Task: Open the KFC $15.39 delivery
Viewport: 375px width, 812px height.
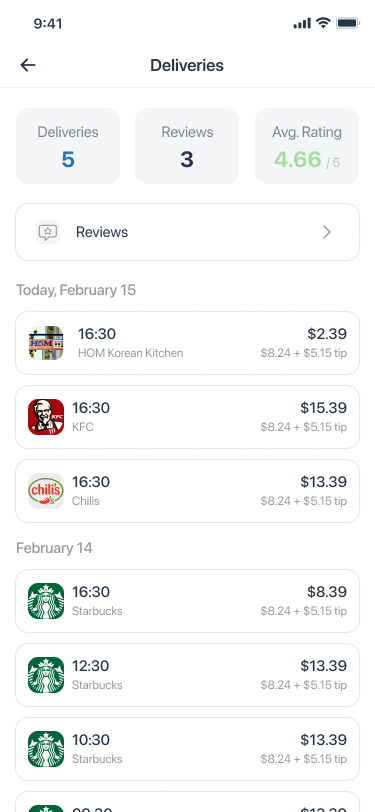Action: 188,417
